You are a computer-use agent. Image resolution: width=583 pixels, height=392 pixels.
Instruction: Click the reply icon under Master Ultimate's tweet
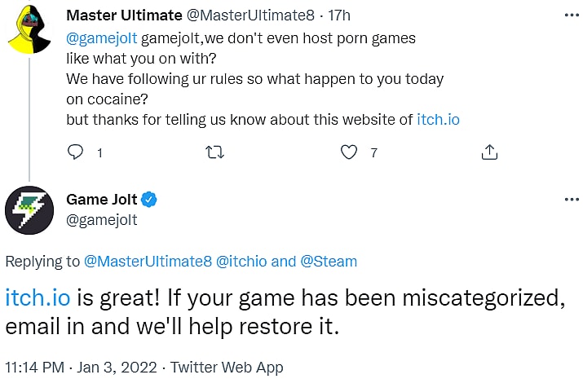click(x=75, y=152)
